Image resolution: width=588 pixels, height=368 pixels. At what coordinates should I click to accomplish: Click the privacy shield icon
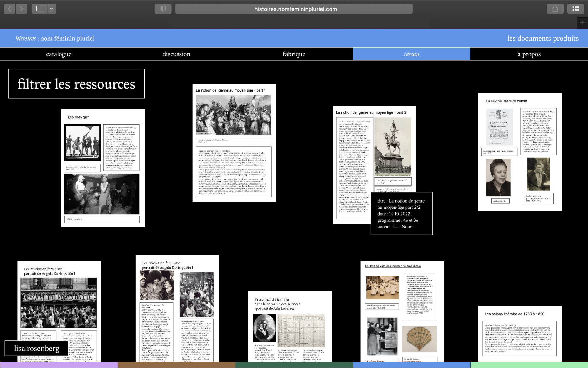click(163, 9)
